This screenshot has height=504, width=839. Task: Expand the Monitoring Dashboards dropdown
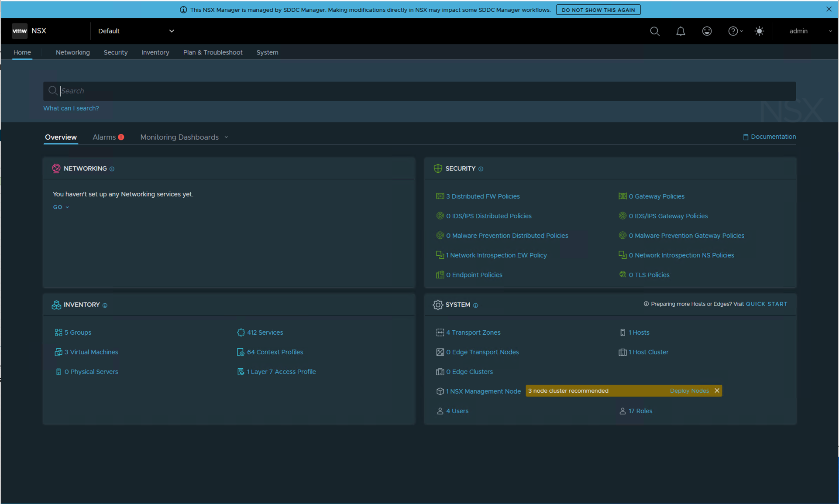point(227,137)
